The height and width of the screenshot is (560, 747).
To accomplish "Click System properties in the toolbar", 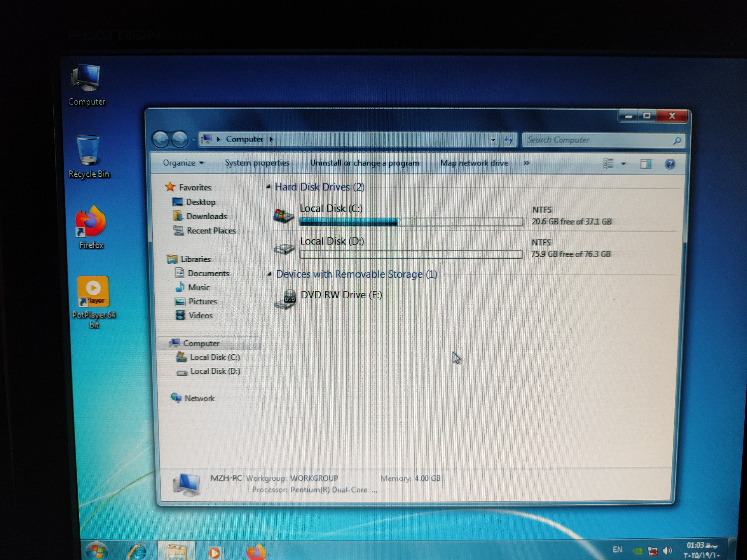I will pyautogui.click(x=257, y=163).
